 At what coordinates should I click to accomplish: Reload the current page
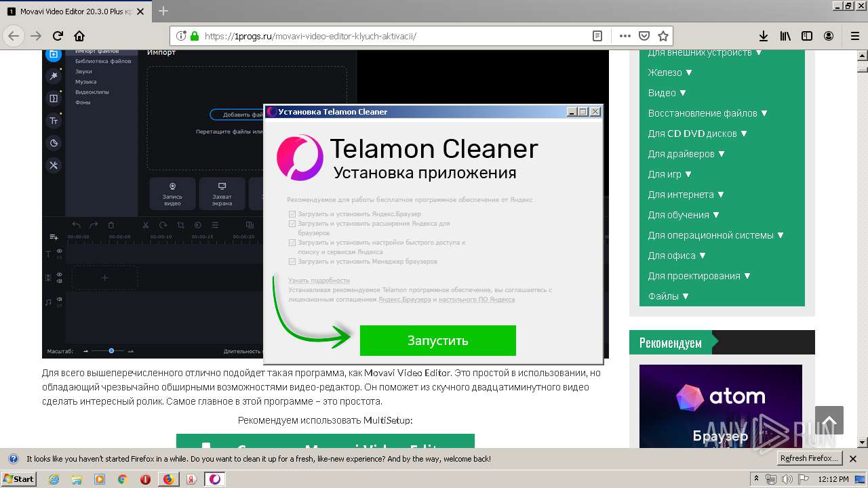(58, 36)
